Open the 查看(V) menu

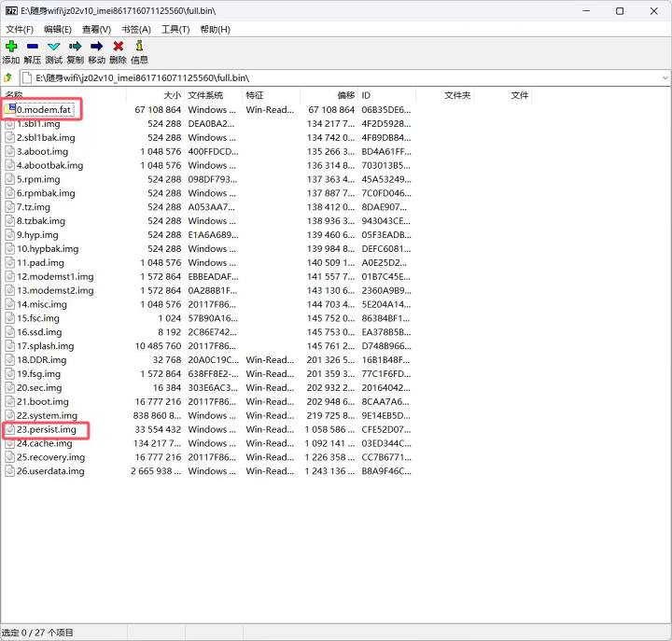coord(96,29)
